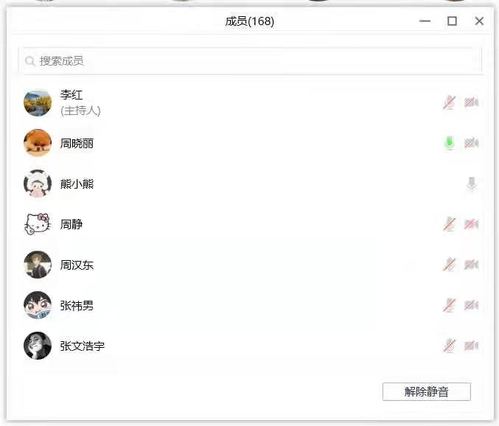Click 李红's muted microphone icon
Screen dimensions: 499x426
[x=449, y=103]
